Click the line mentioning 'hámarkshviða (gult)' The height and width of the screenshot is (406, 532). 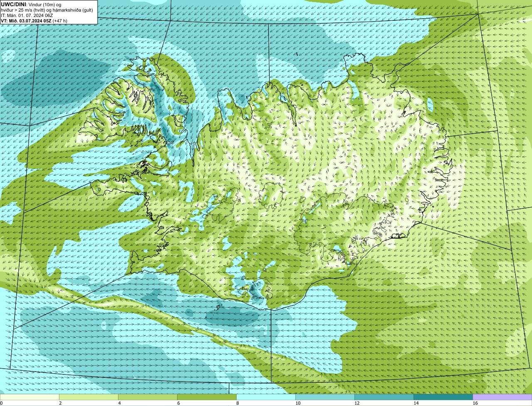tap(47, 10)
